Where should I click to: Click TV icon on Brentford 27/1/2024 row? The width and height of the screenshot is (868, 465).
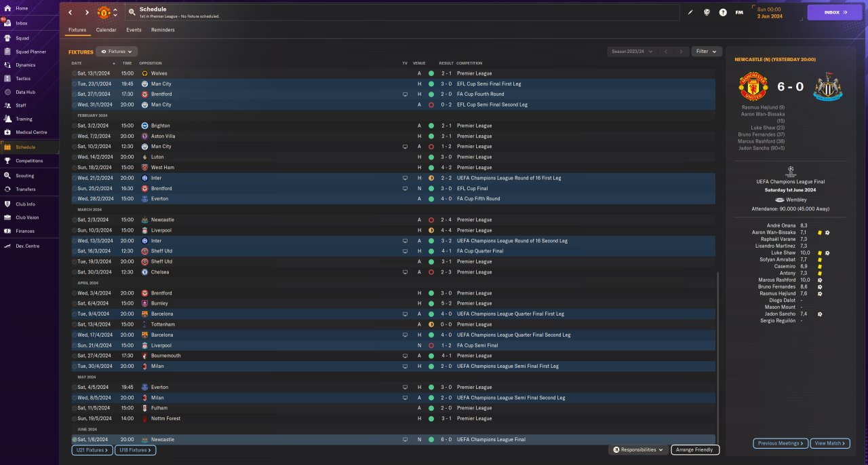click(x=405, y=94)
